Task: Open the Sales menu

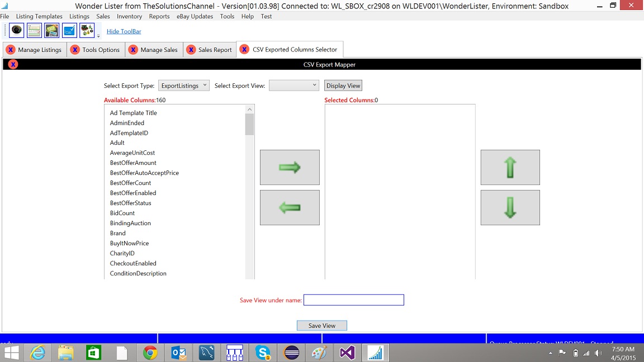Action: 103,16
